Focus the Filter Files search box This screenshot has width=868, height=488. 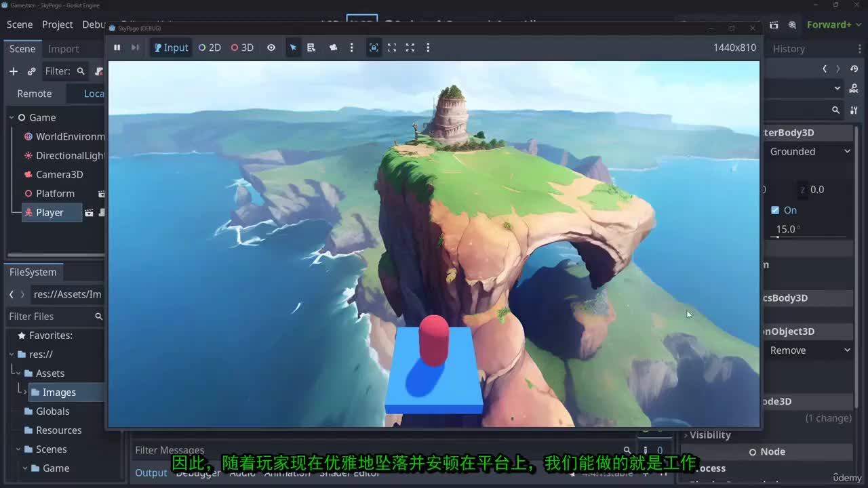click(x=56, y=317)
